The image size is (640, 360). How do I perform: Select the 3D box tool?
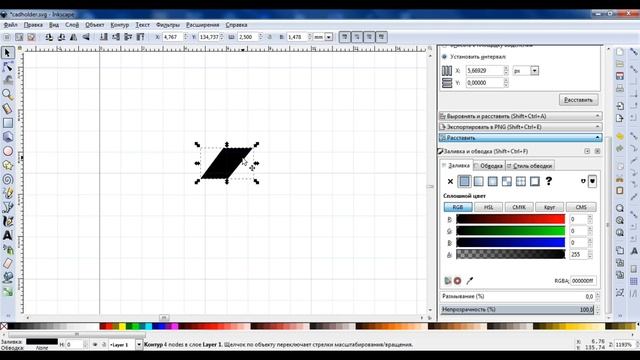7,137
